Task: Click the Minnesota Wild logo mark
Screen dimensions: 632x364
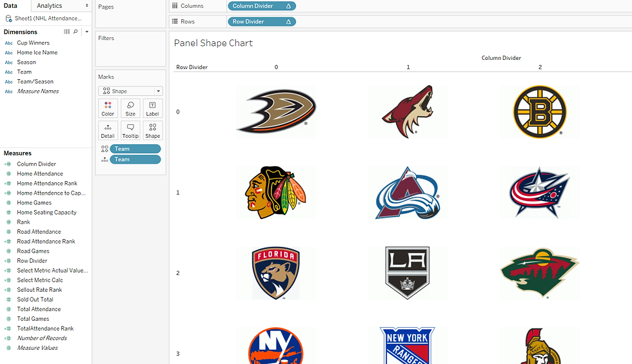Action: pyautogui.click(x=540, y=273)
